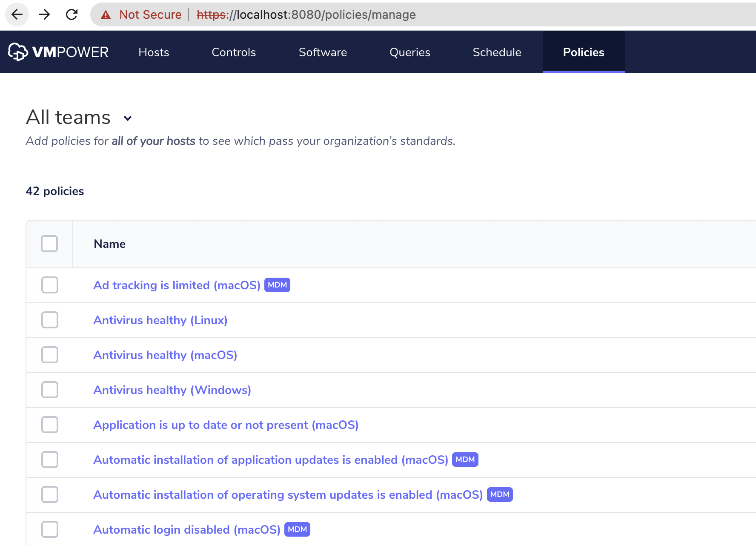This screenshot has width=756, height=546.
Task: Toggle the select-all checkbox in header
Action: click(49, 244)
